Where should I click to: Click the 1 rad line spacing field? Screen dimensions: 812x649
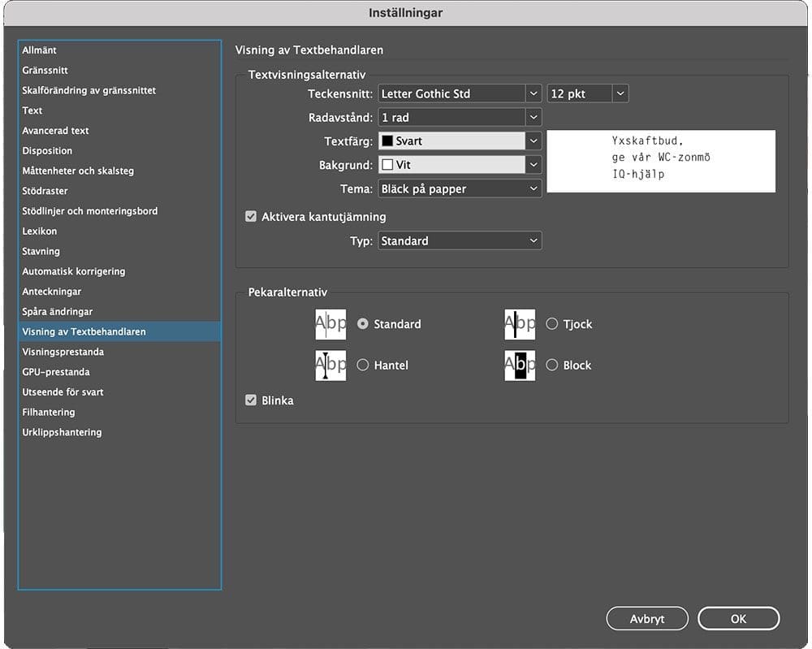[x=451, y=118]
